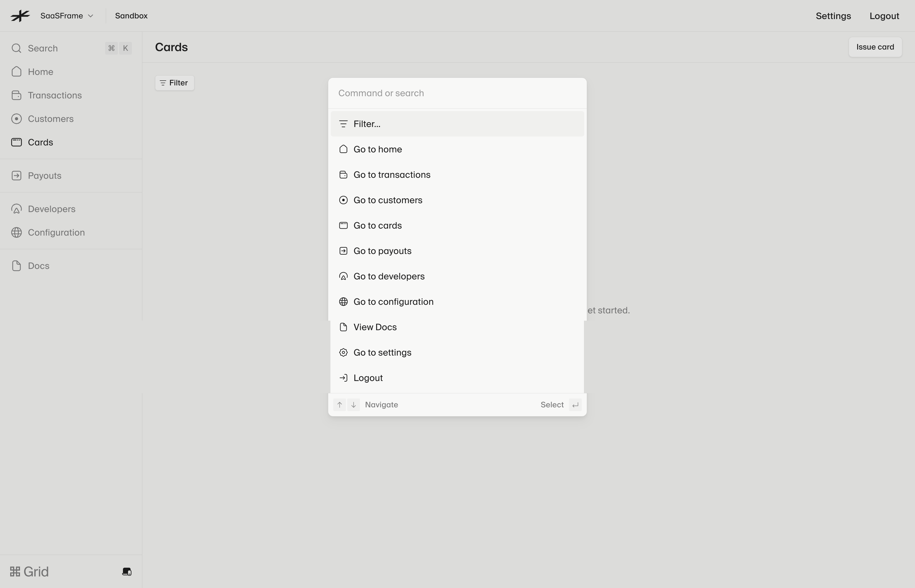
Task: Choose Go to cards command
Action: tap(457, 225)
